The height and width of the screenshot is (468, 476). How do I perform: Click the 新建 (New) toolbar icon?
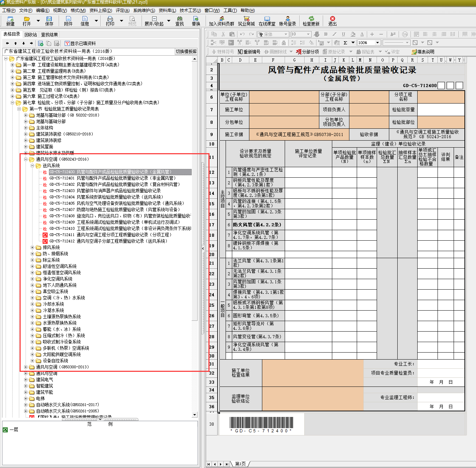coord(10,21)
